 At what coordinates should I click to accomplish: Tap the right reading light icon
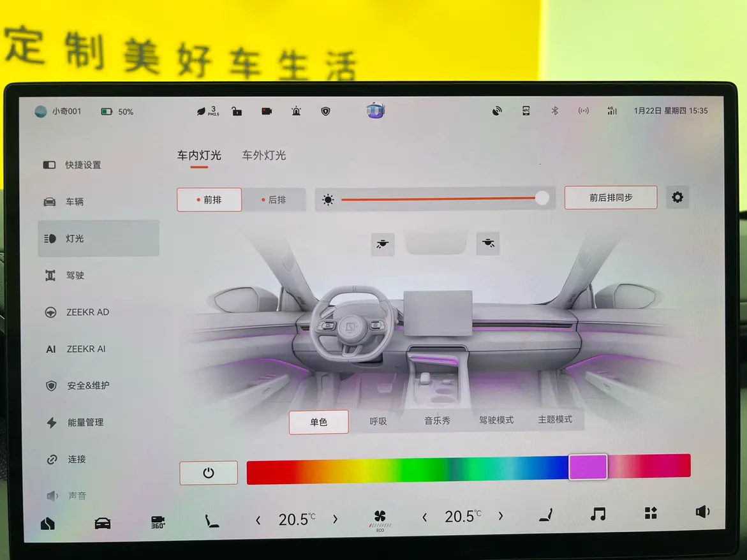(x=488, y=243)
